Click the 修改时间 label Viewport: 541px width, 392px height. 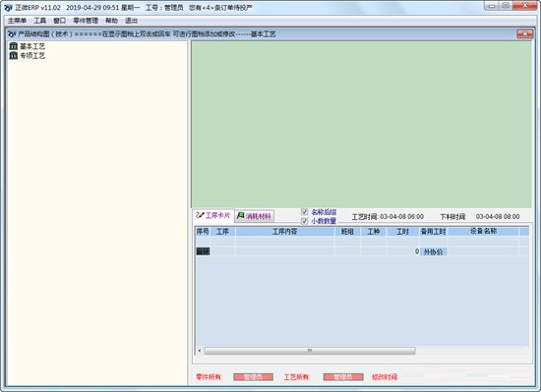click(x=385, y=377)
